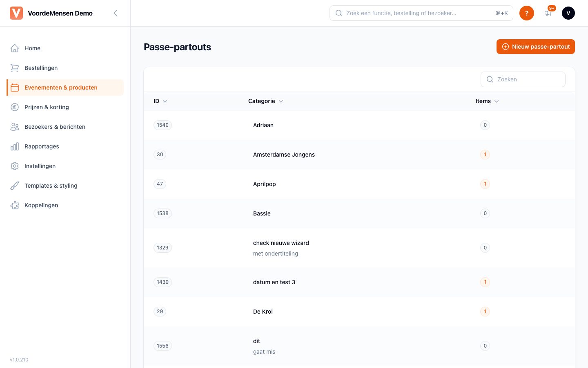Image resolution: width=588 pixels, height=368 pixels.
Task: Sort by ID column chevron
Action: tap(165, 101)
